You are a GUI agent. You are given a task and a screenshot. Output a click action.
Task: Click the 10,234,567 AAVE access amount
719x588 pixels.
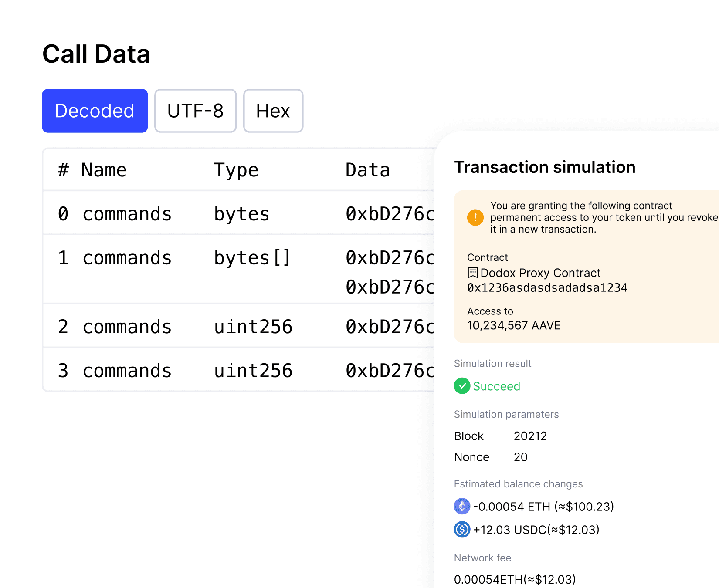pos(514,325)
